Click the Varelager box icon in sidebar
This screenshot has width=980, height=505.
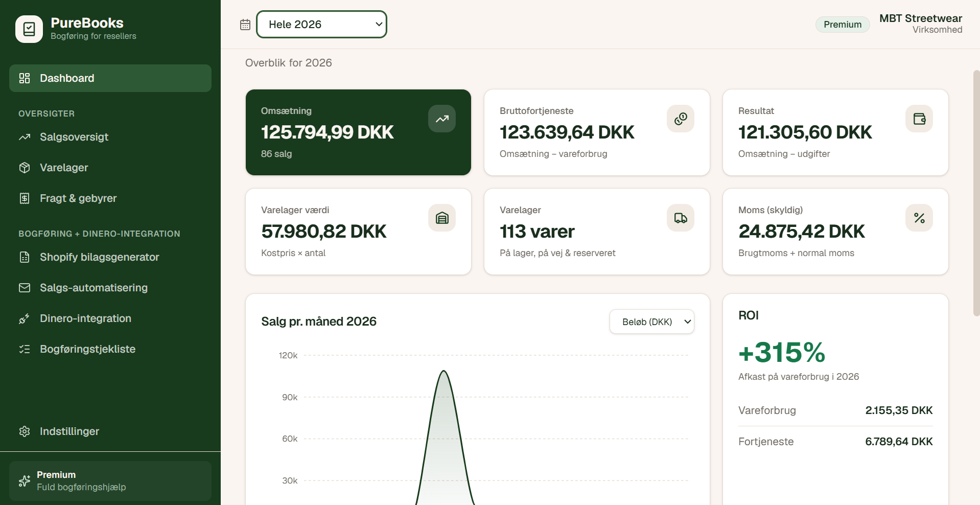pos(25,168)
